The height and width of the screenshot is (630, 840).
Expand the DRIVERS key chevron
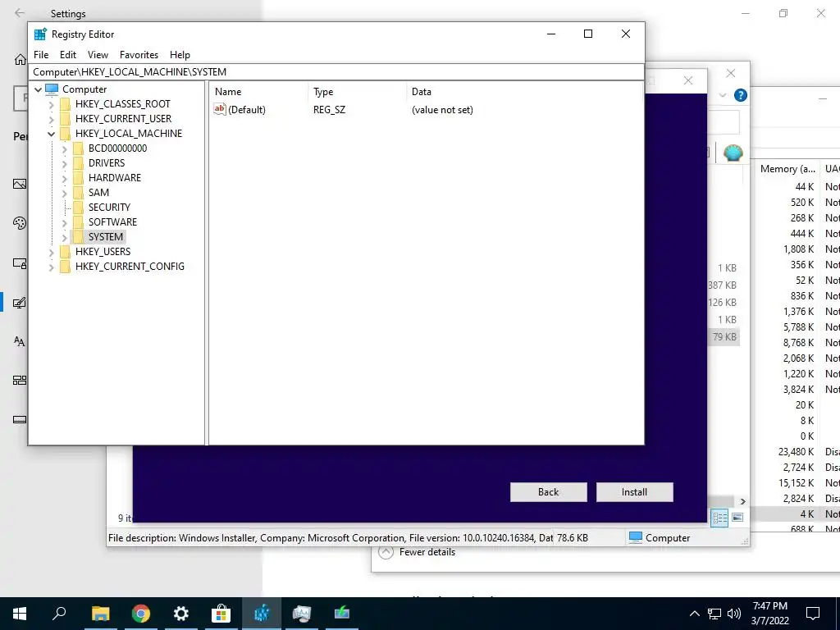click(64, 163)
